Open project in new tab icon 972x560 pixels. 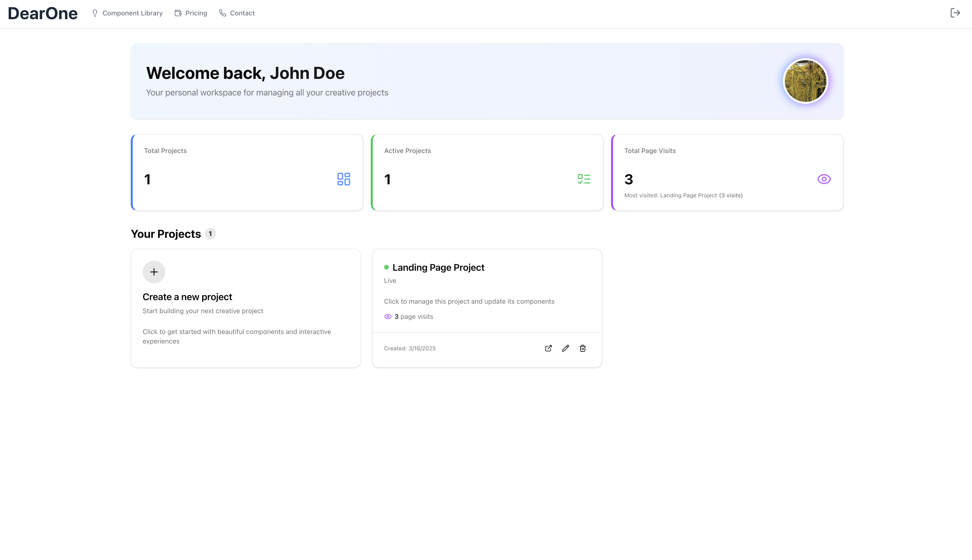coord(548,348)
